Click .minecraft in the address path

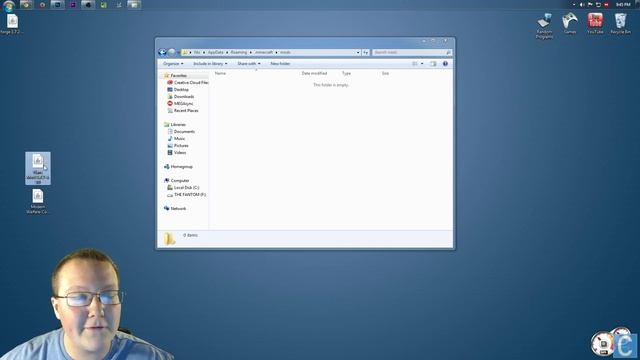[x=264, y=52]
